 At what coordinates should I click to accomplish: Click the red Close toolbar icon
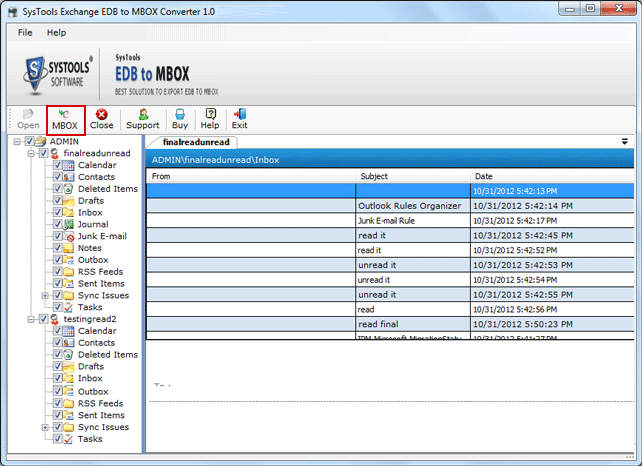pyautogui.click(x=102, y=114)
